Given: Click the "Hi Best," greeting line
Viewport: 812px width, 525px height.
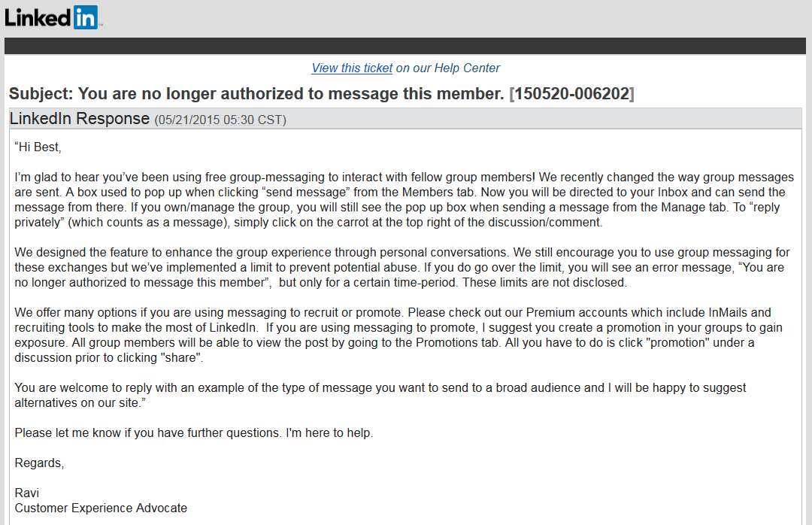Looking at the screenshot, I should pyautogui.click(x=38, y=147).
